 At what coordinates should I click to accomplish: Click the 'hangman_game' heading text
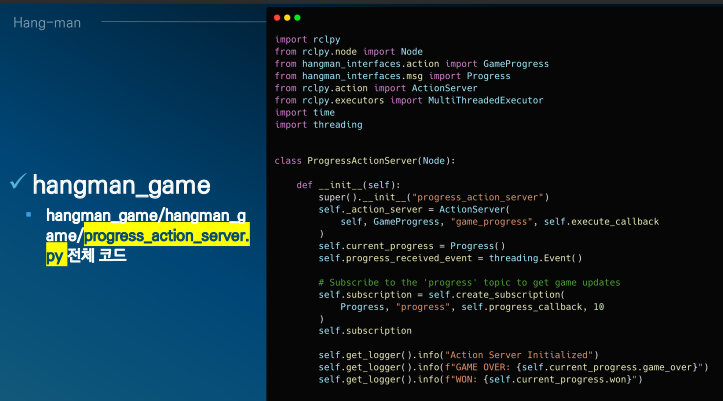(121, 185)
